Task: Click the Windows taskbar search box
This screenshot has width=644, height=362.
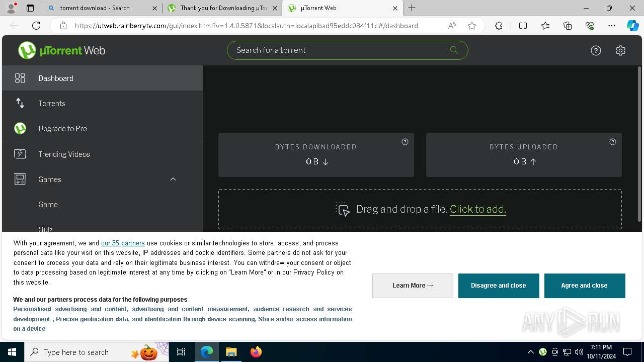Action: tap(97, 352)
